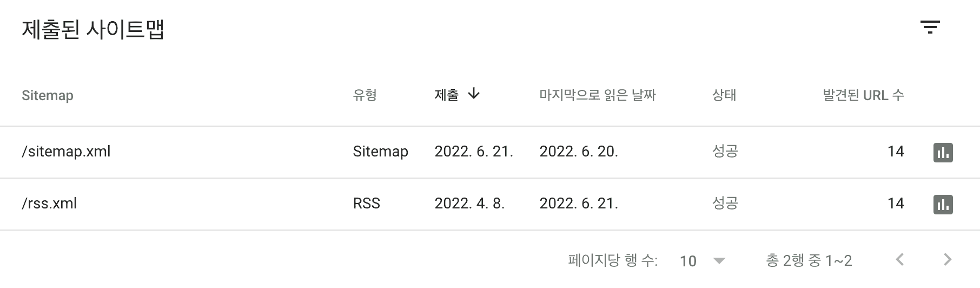Sort by 발견된 URL 수 column

tap(863, 95)
